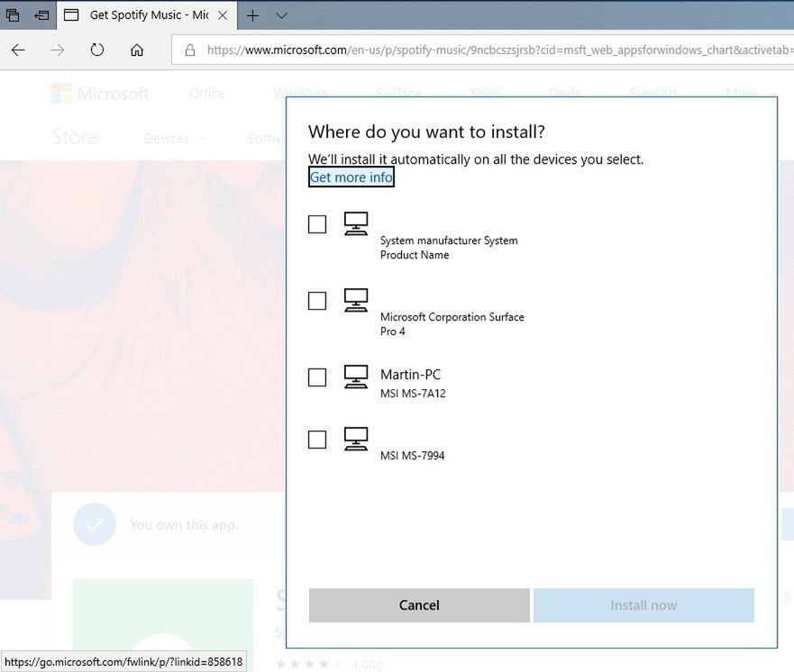This screenshot has width=794, height=672.
Task: Check the Microsoft Corporation Surface Pro 4 box
Action: 317,301
